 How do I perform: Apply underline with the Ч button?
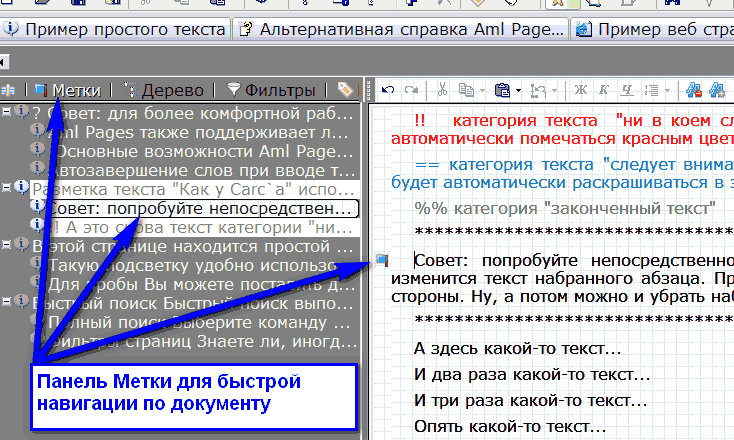[x=627, y=89]
